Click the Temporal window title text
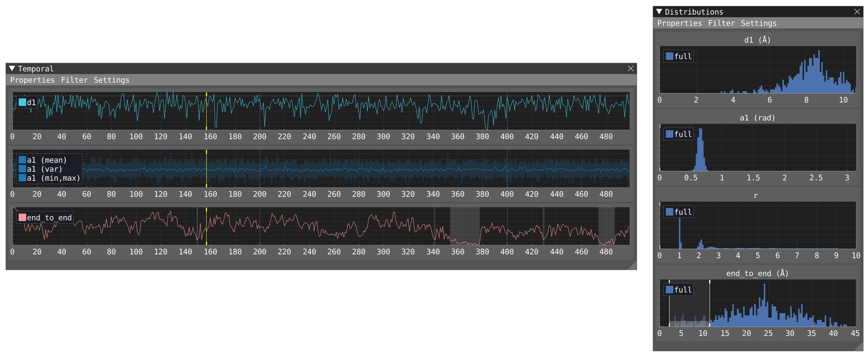This screenshot has width=868, height=358. point(36,69)
